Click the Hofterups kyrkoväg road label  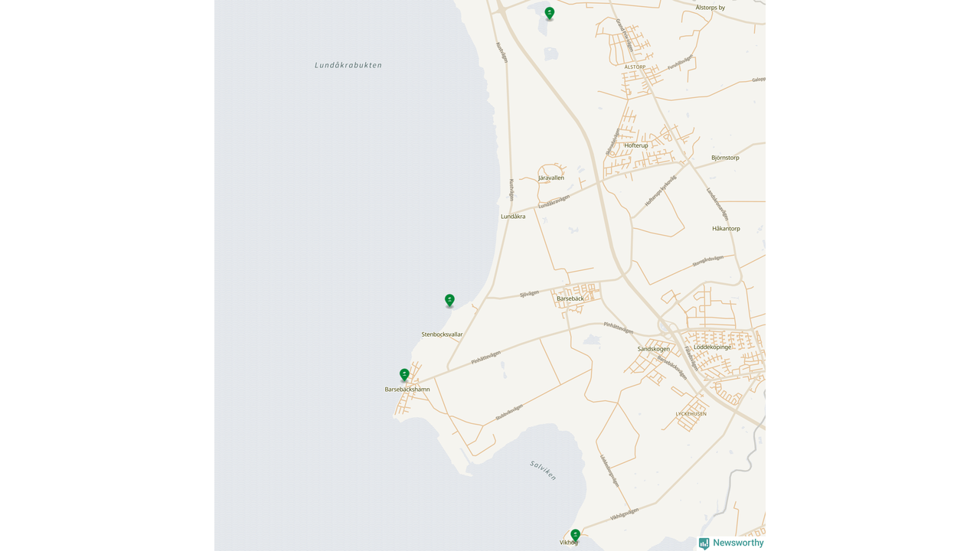click(x=661, y=191)
